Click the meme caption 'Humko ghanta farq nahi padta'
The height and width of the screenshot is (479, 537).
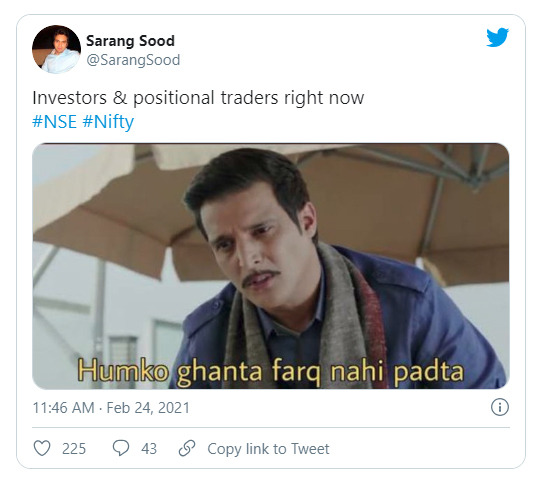tap(271, 371)
